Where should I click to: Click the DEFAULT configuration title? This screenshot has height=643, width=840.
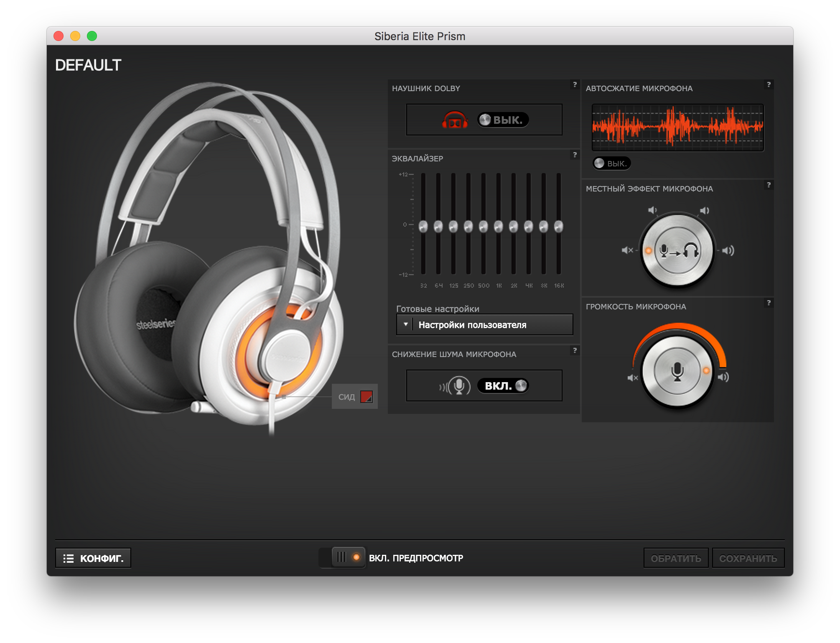pos(88,65)
